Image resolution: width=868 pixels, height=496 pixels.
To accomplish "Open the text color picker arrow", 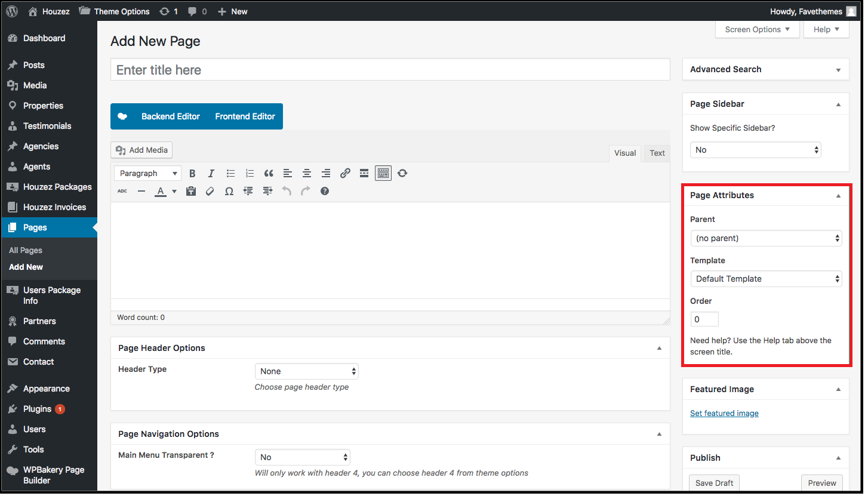I will pyautogui.click(x=174, y=191).
